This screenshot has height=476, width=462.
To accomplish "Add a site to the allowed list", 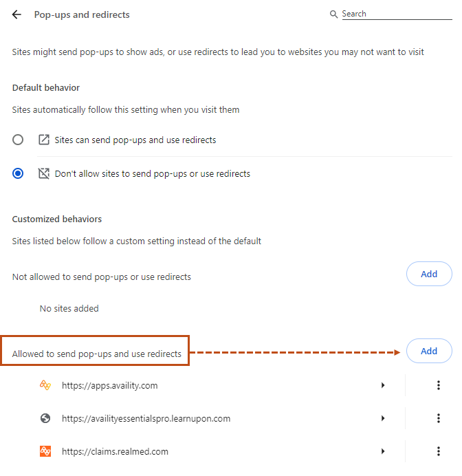I will (429, 351).
